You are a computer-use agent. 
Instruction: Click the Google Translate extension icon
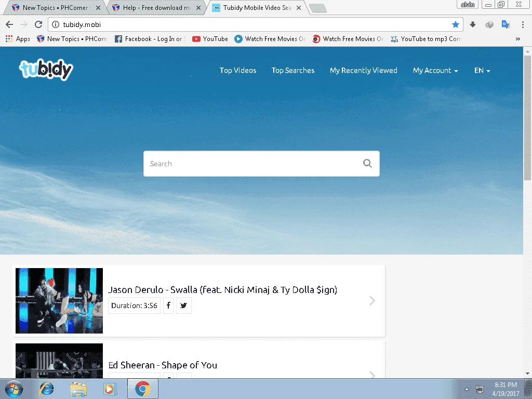click(506, 24)
